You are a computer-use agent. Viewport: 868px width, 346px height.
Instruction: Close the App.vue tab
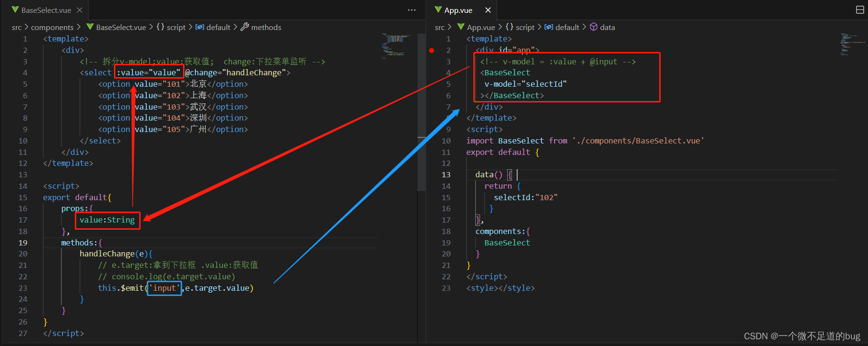488,10
